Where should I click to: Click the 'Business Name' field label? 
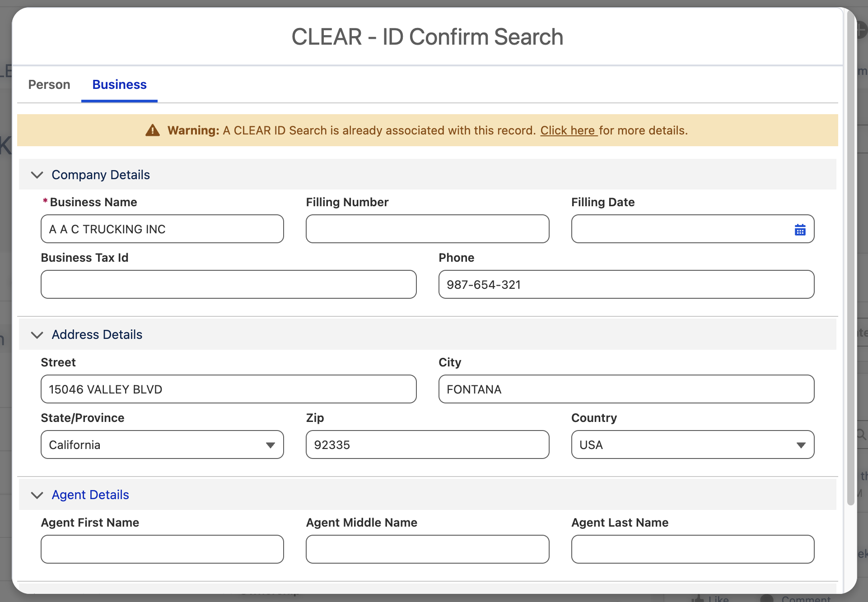[93, 202]
